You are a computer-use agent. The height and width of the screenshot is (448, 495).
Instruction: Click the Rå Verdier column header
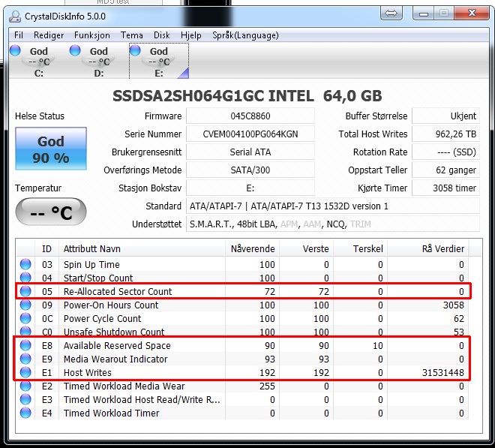click(428, 248)
